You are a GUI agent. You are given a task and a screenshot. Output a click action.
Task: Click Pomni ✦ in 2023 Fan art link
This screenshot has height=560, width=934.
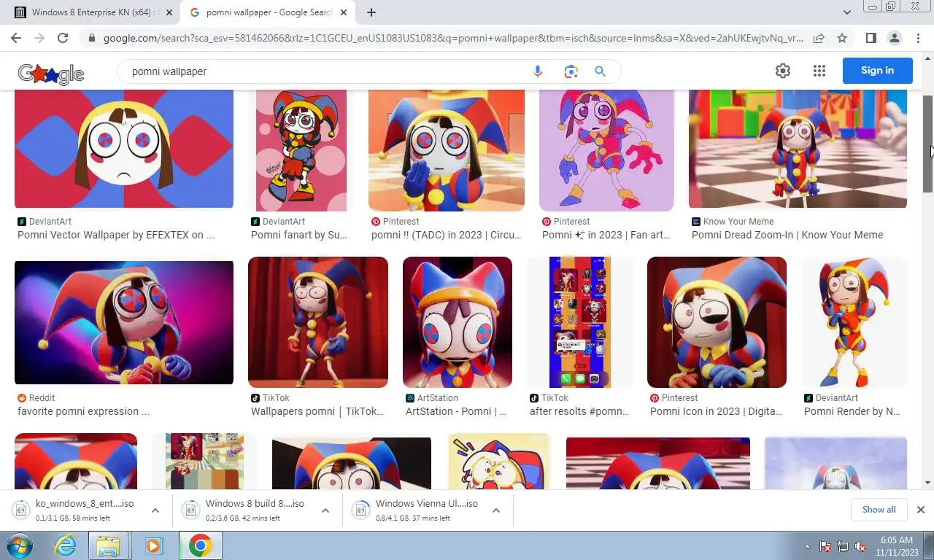(605, 235)
